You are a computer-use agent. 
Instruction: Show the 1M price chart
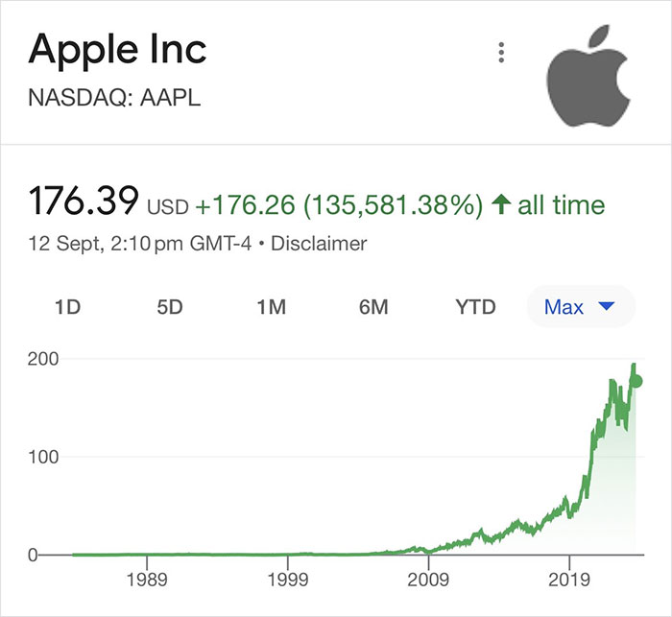(x=272, y=307)
